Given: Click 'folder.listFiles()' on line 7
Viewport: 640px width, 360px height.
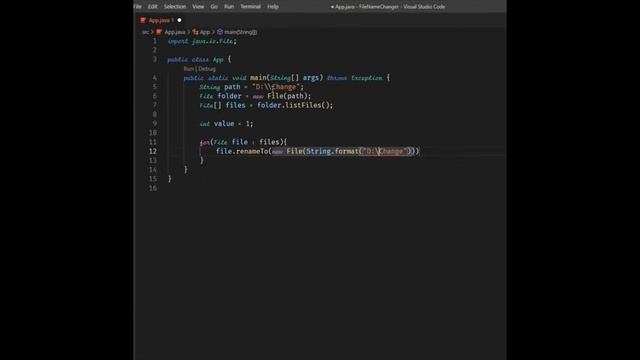Looking at the screenshot, I should coord(293,105).
